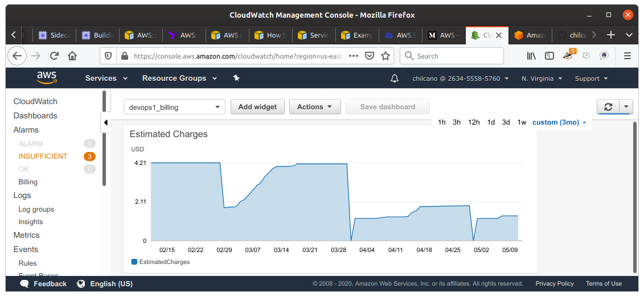Click the Feedback speech bubble icon

24,284
